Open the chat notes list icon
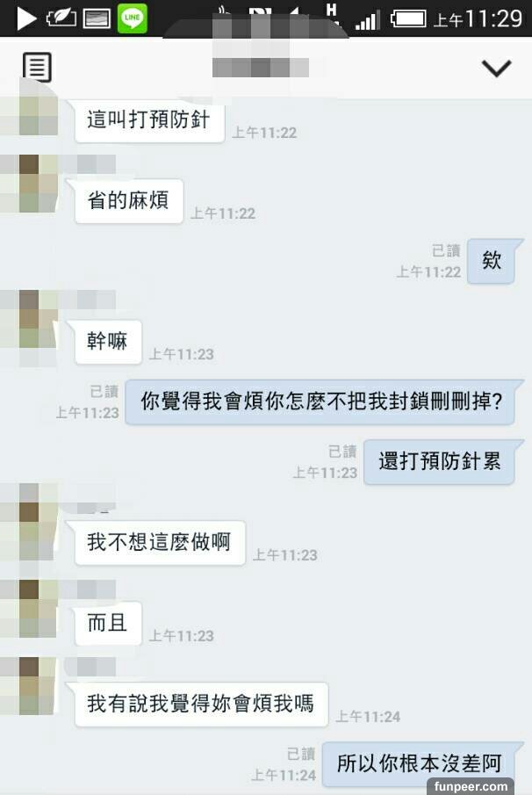Viewport: 532px width, 795px height. click(x=37, y=67)
